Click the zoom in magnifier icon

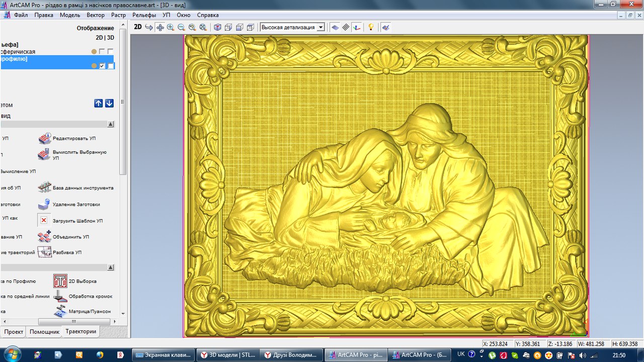tap(171, 28)
